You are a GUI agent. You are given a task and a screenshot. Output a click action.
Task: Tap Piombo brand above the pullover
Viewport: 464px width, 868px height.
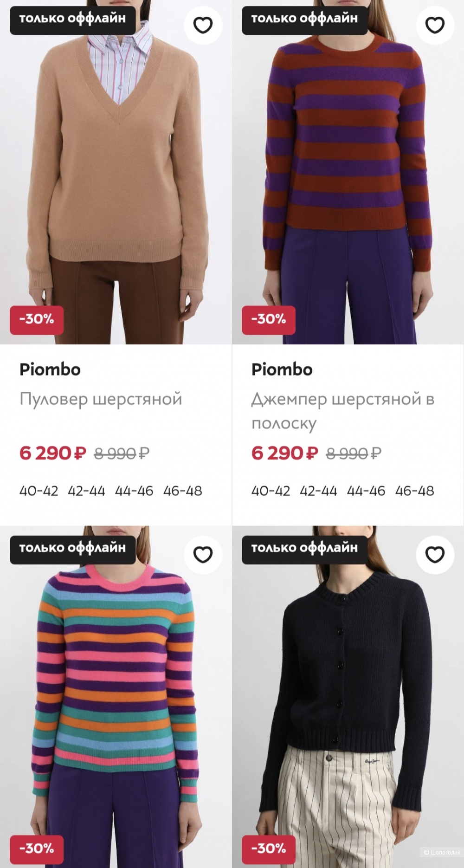click(50, 369)
